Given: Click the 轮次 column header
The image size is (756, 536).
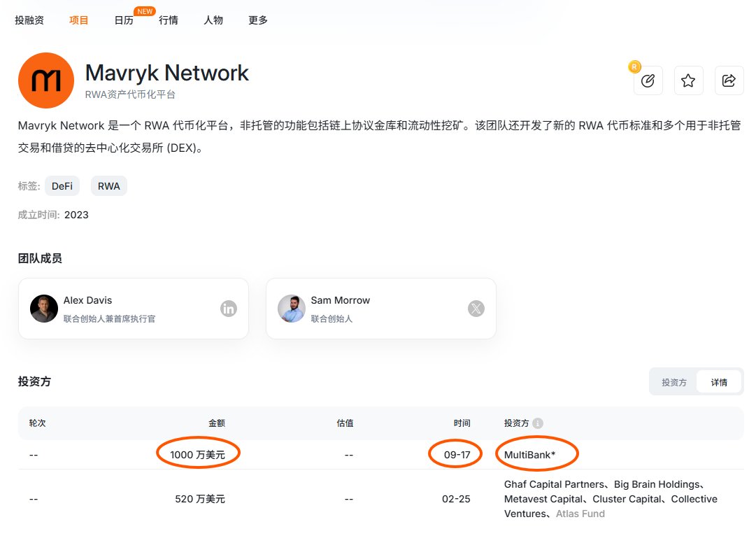Looking at the screenshot, I should (x=37, y=423).
